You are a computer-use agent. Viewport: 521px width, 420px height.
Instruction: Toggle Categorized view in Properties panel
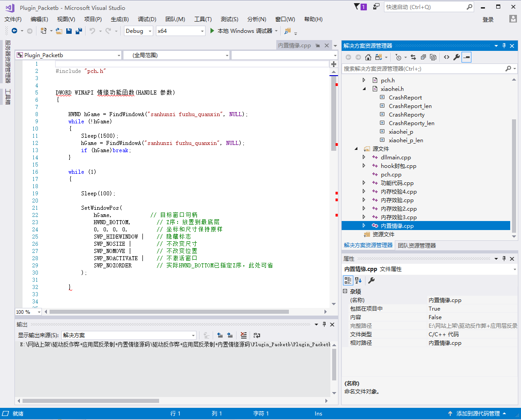[x=347, y=280]
